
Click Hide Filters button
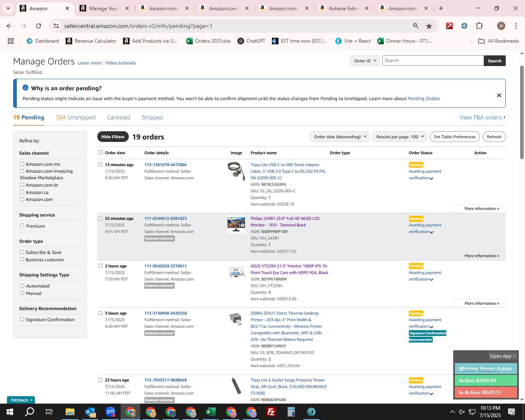[x=113, y=137]
